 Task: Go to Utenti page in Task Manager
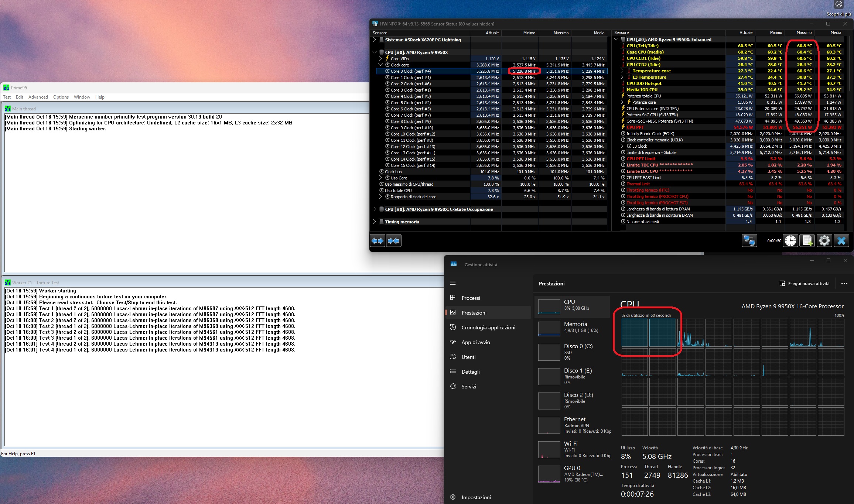[488, 357]
